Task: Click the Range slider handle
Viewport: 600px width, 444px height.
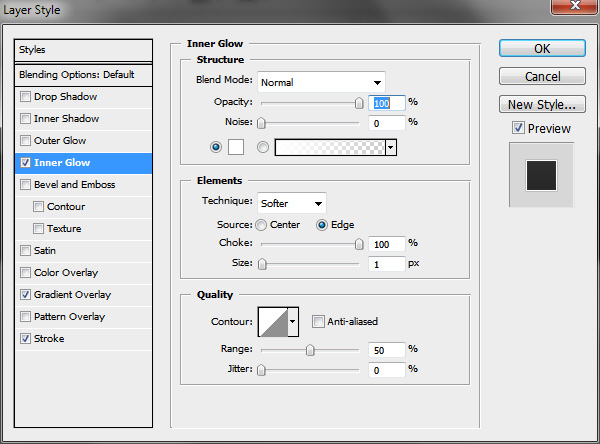Action: pyautogui.click(x=310, y=350)
